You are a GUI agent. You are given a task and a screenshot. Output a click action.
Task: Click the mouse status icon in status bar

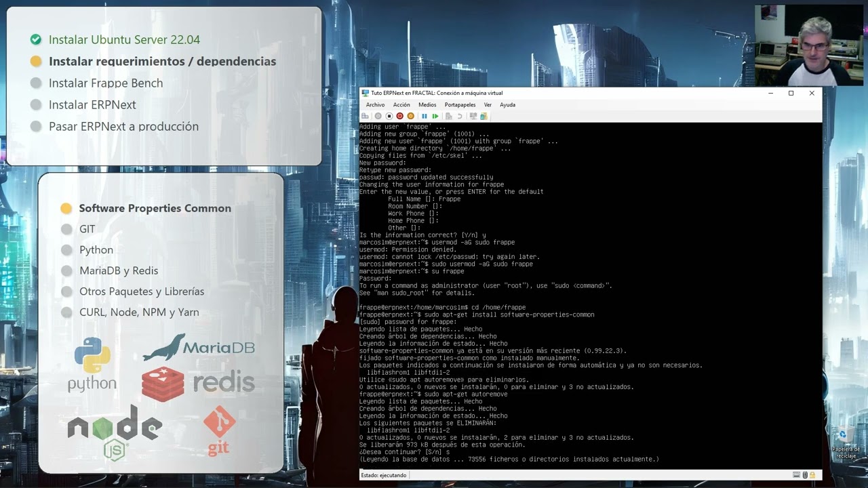(x=805, y=475)
